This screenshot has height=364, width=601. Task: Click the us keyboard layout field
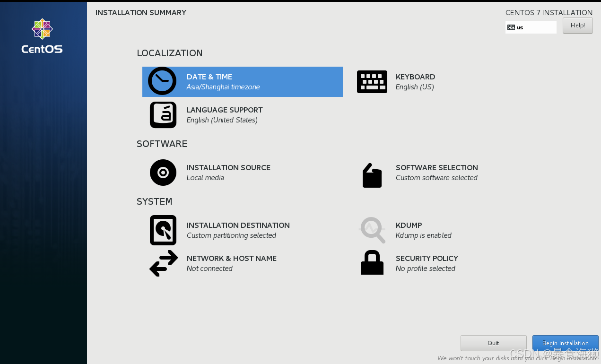(x=531, y=27)
